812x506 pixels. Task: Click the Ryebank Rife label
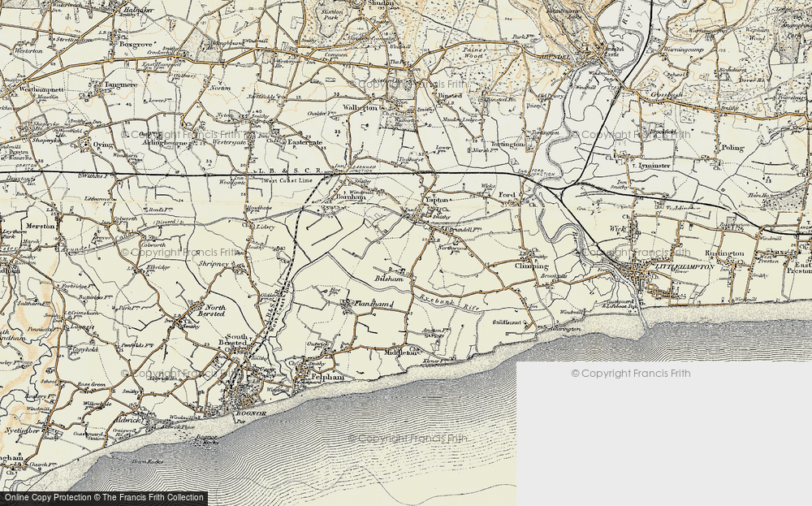point(450,303)
